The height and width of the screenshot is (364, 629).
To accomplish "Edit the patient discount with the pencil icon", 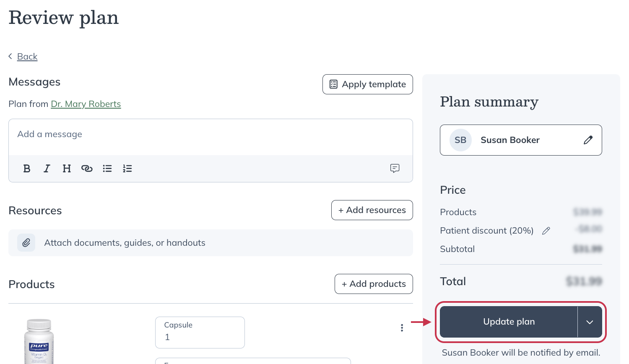I will pyautogui.click(x=546, y=230).
